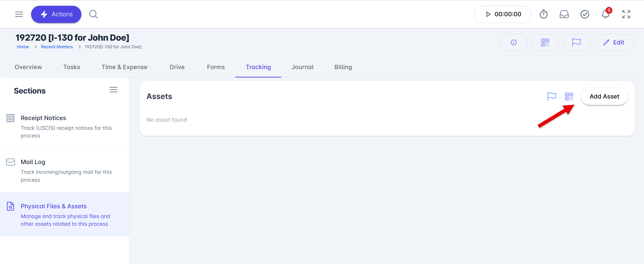
Task: Toggle fullscreen expand icon
Action: click(626, 14)
